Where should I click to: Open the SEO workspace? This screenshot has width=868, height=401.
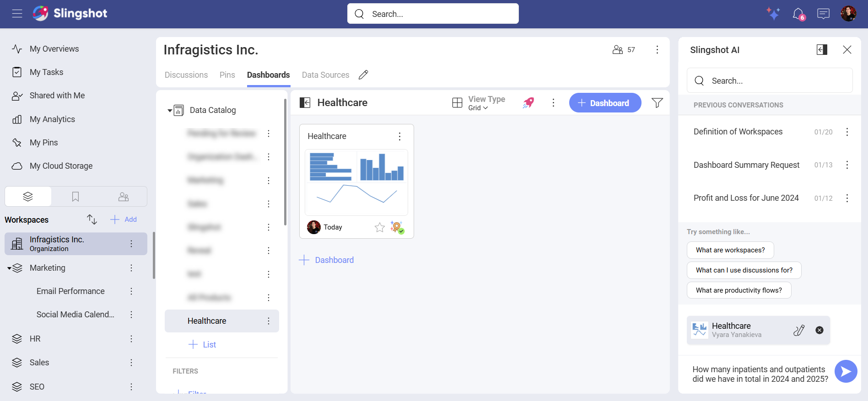point(37,387)
